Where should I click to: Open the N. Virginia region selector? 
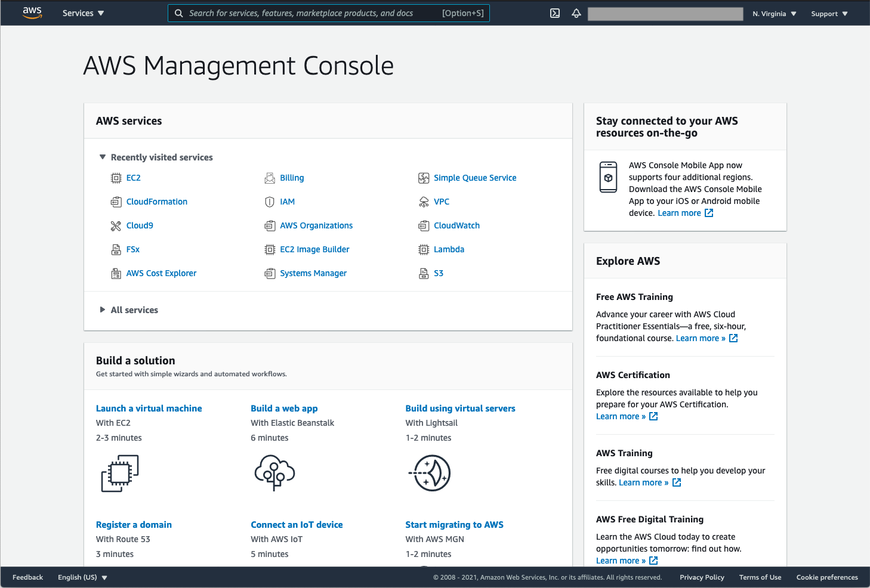pyautogui.click(x=775, y=14)
